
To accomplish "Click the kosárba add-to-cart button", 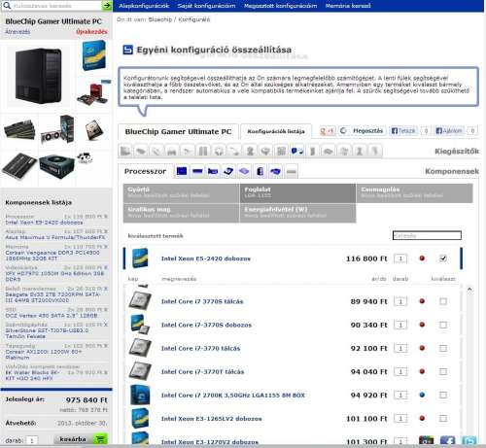I will click(x=81, y=439).
